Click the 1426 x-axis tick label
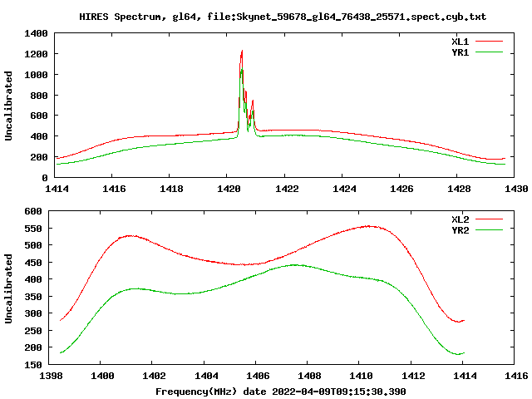The height and width of the screenshot is (399, 532). click(401, 189)
